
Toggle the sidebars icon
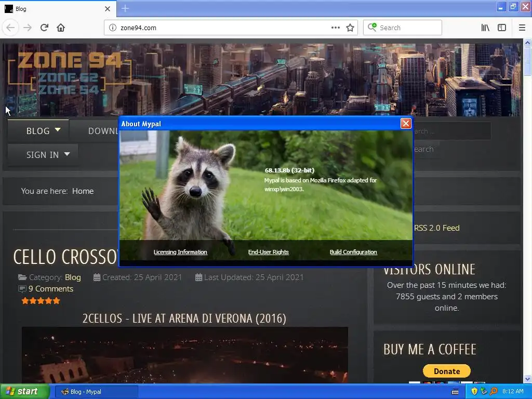click(x=502, y=28)
